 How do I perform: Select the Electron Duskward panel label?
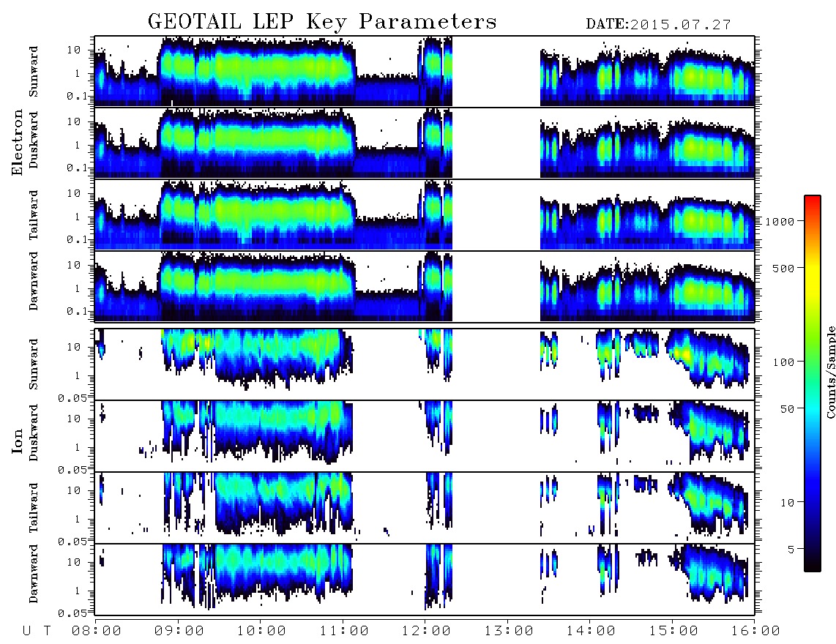(34, 140)
